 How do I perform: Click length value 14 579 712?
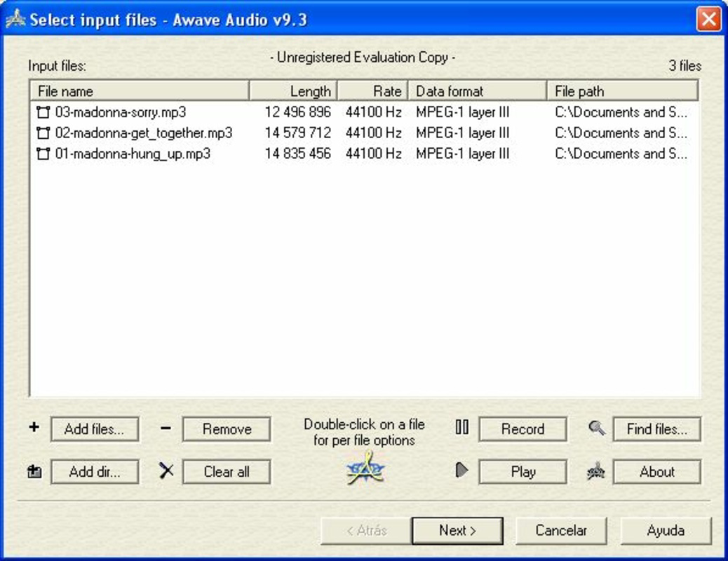[x=298, y=133]
